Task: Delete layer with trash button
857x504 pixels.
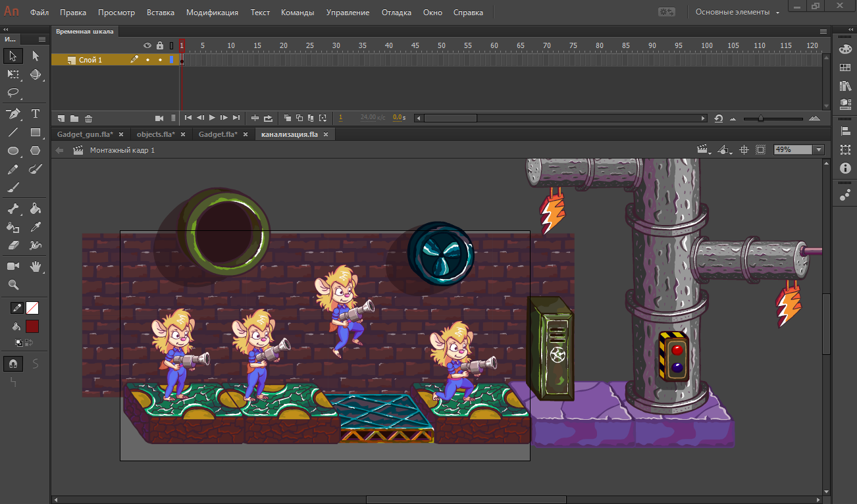Action: coord(89,118)
